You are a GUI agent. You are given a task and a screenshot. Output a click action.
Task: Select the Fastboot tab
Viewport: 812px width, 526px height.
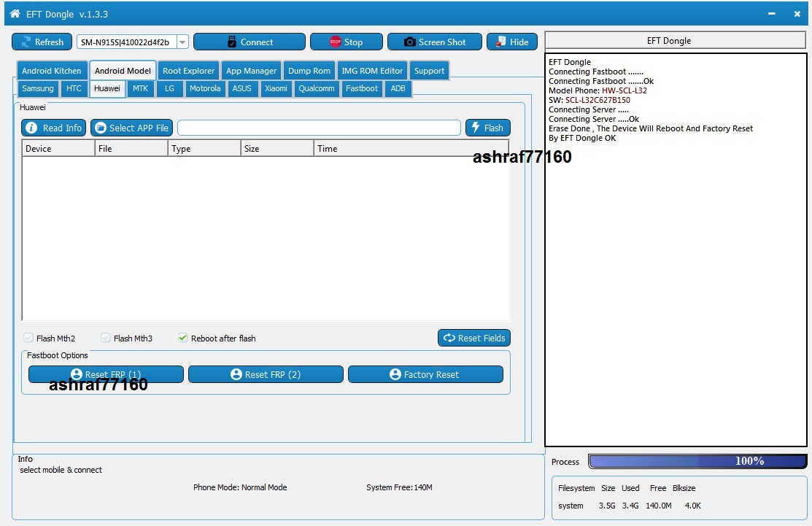[361, 88]
